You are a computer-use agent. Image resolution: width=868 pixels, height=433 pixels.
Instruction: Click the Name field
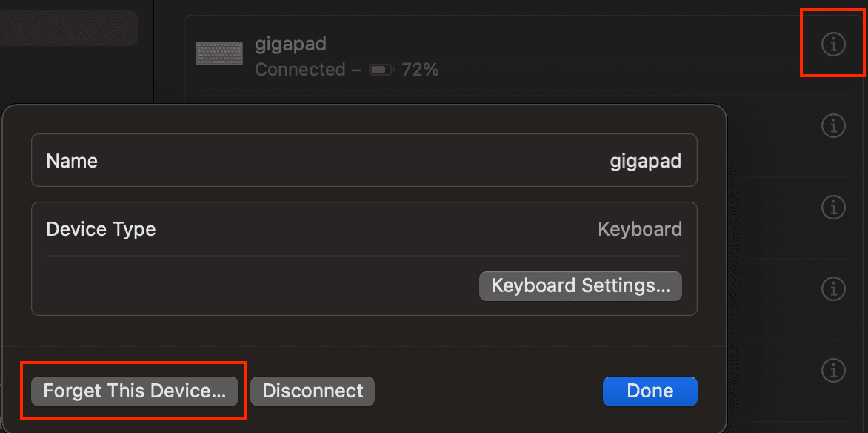[x=72, y=160]
